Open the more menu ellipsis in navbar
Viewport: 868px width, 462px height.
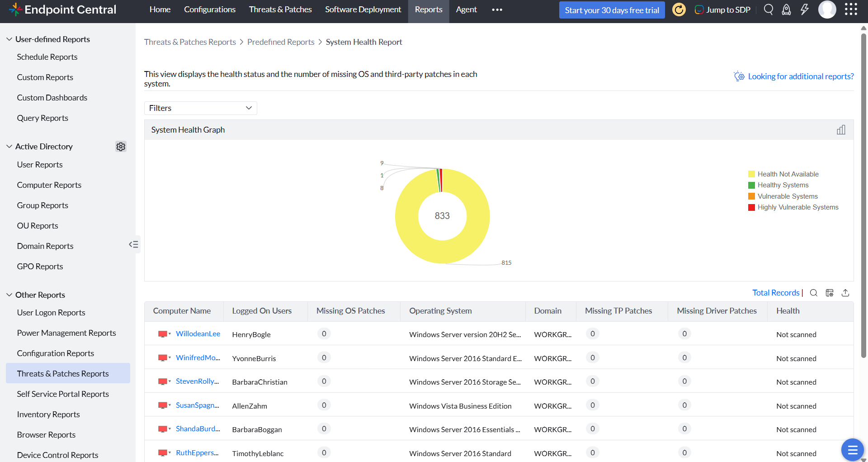[x=497, y=10]
